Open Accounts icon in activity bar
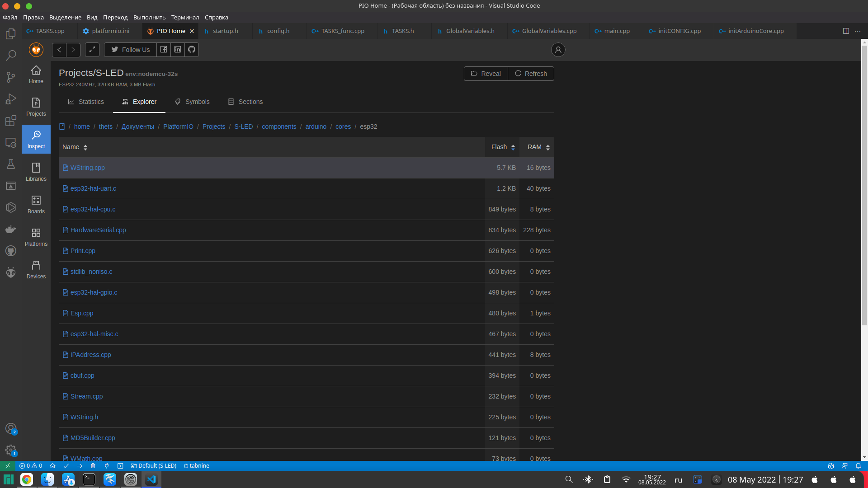Viewport: 868px width, 488px height. (11, 428)
